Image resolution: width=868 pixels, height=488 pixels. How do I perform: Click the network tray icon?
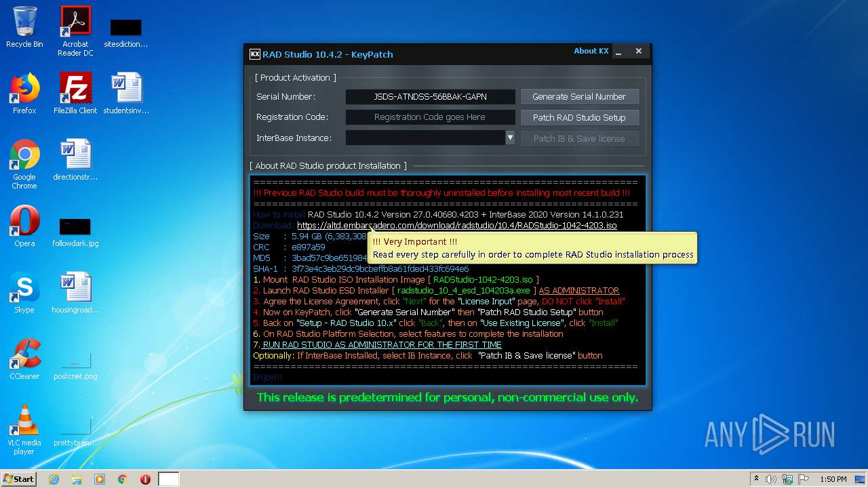[x=787, y=479]
